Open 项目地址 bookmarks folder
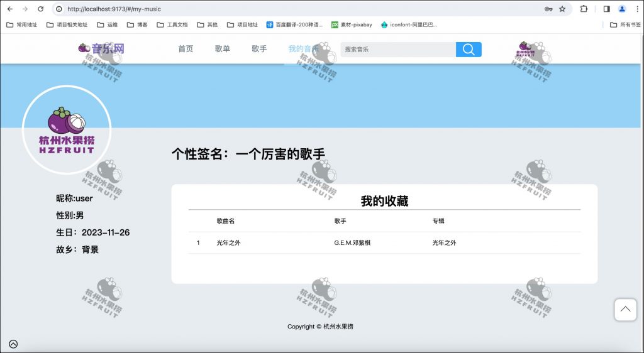Viewport: 644px width, 353px height. point(242,24)
